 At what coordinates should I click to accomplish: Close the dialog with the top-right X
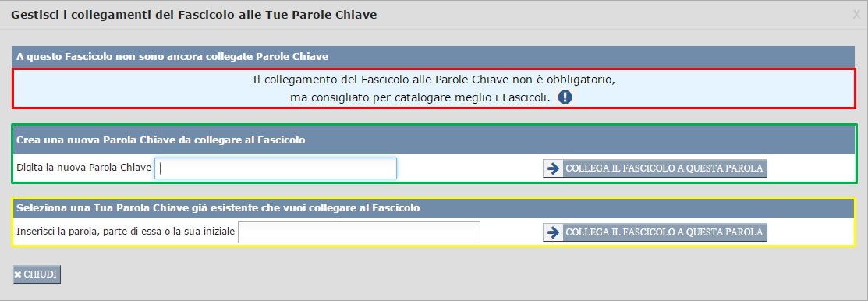click(856, 15)
